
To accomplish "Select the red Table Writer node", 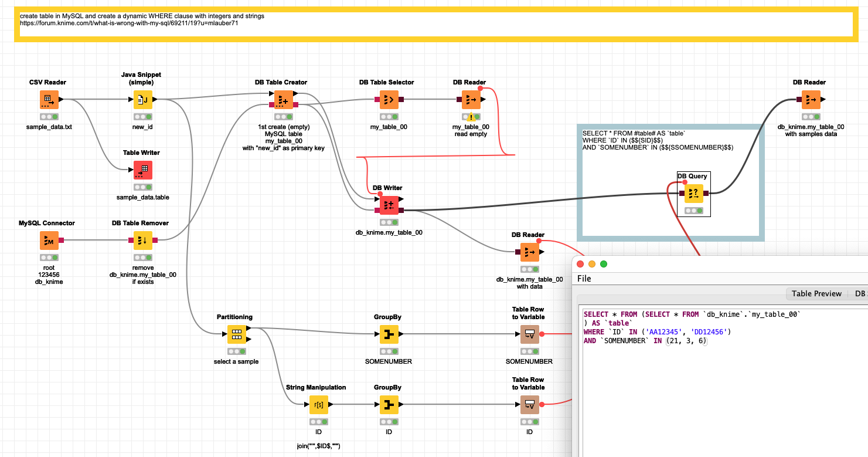I will (142, 170).
